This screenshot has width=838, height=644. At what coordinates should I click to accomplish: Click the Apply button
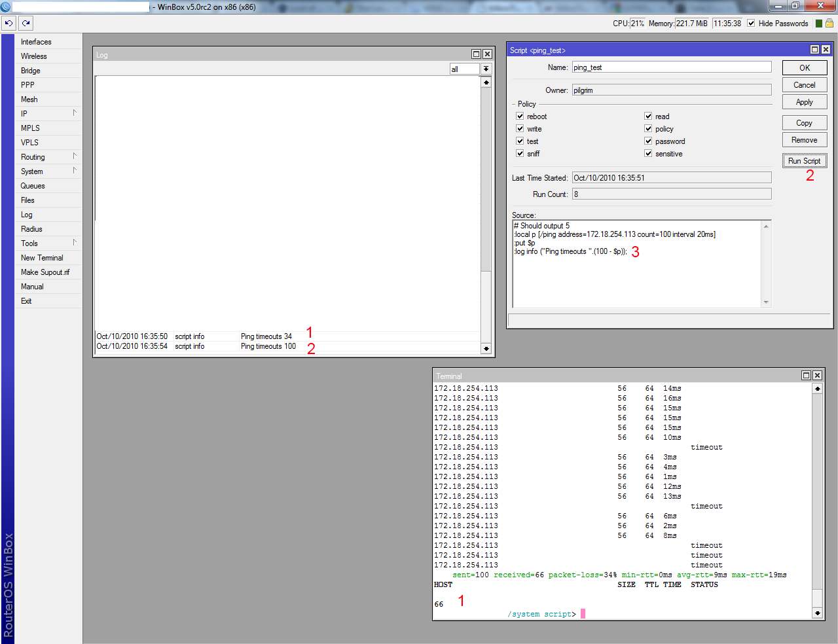(x=804, y=102)
